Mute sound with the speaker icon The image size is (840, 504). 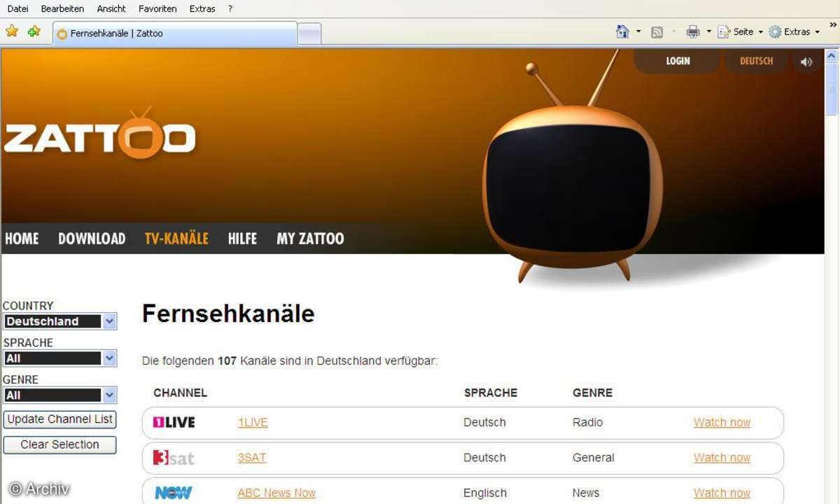click(x=806, y=62)
